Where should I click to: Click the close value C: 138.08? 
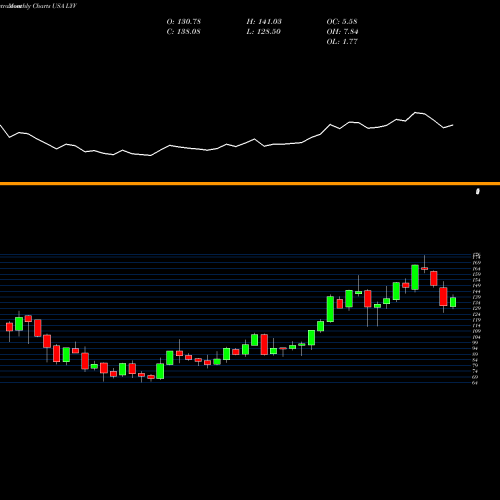click(x=184, y=32)
